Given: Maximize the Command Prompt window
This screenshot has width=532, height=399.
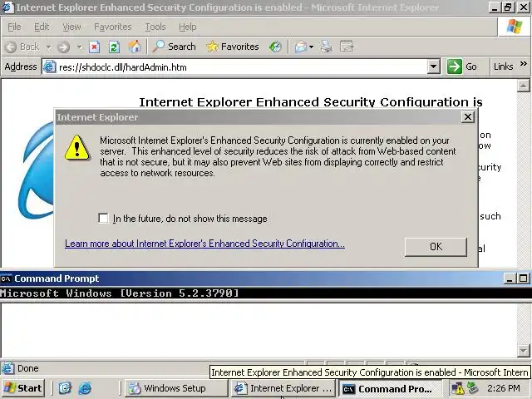Looking at the screenshot, I should 523,279.
